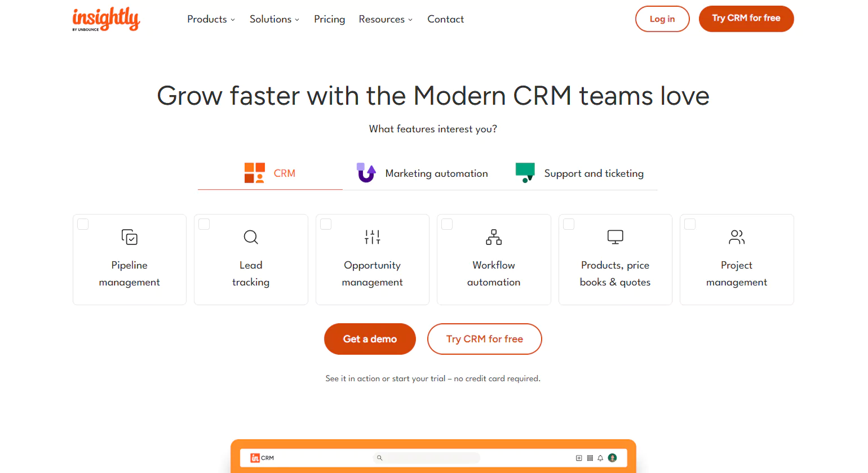
Task: Click the Lead tracking magnifier icon
Action: [x=251, y=237]
